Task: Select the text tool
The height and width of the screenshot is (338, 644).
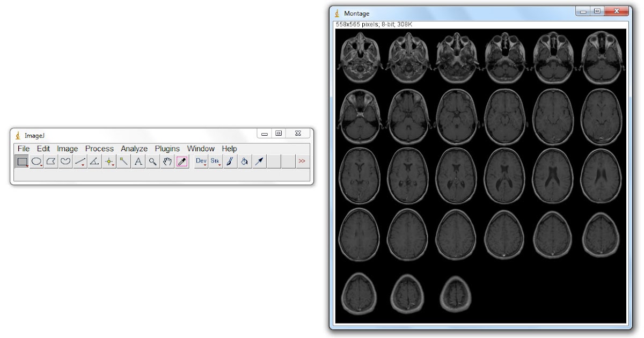Action: coord(138,161)
